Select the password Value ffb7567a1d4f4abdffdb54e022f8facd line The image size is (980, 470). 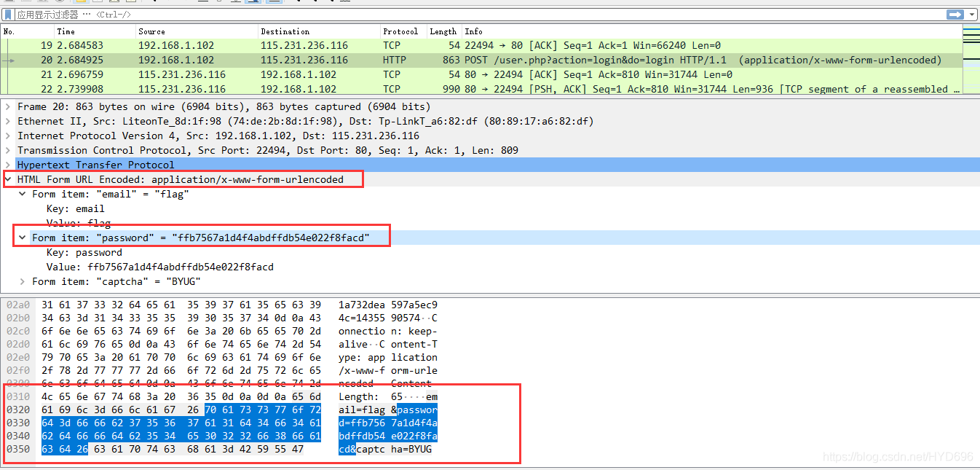(x=490, y=267)
